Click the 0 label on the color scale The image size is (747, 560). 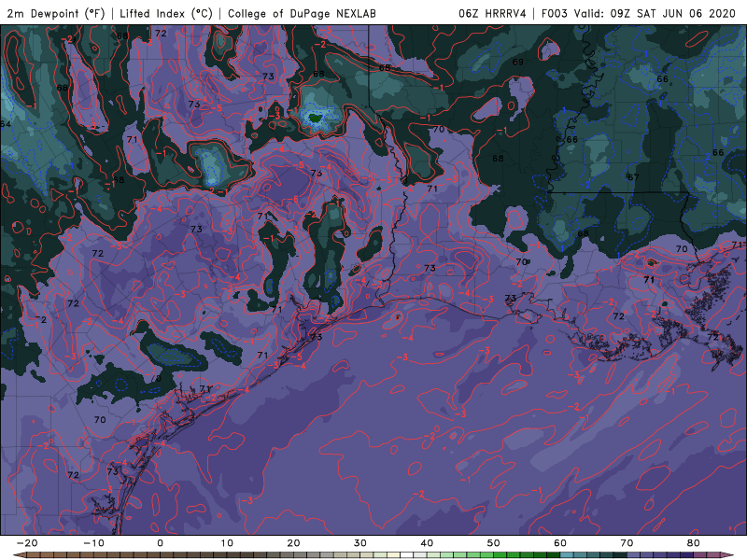(x=160, y=543)
